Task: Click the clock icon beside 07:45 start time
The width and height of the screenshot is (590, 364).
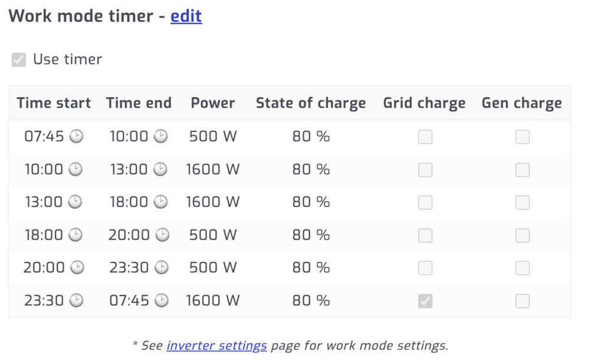Action: [76, 137]
